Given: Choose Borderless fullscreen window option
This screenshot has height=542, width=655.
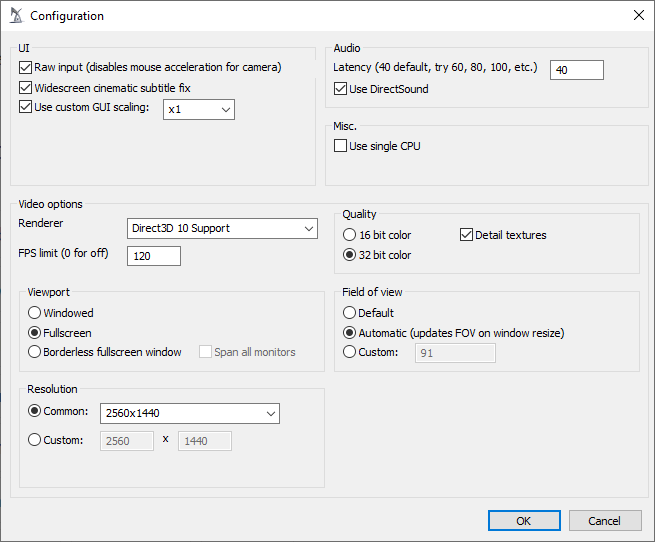Looking at the screenshot, I should tap(34, 352).
